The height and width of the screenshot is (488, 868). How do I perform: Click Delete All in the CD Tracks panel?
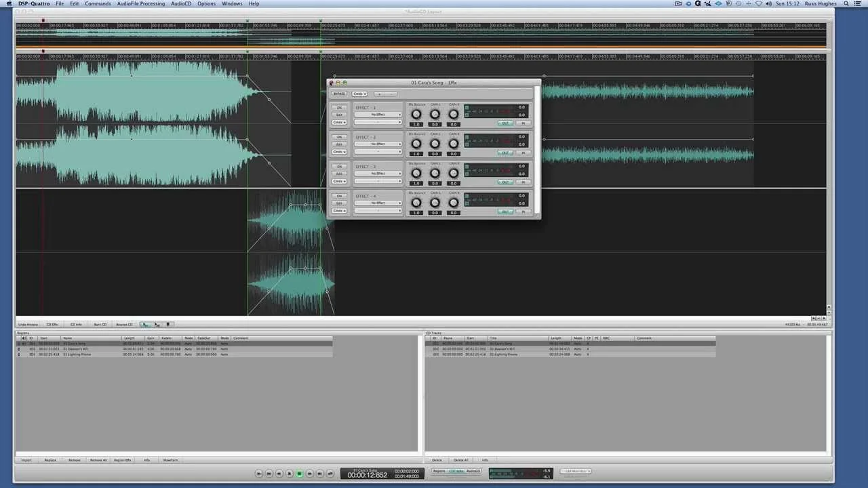pyautogui.click(x=460, y=460)
